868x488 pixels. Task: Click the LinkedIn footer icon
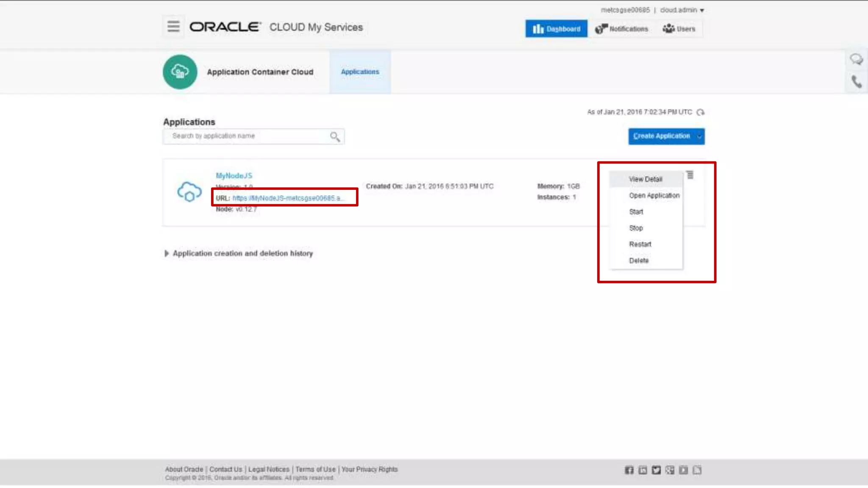[x=643, y=470]
